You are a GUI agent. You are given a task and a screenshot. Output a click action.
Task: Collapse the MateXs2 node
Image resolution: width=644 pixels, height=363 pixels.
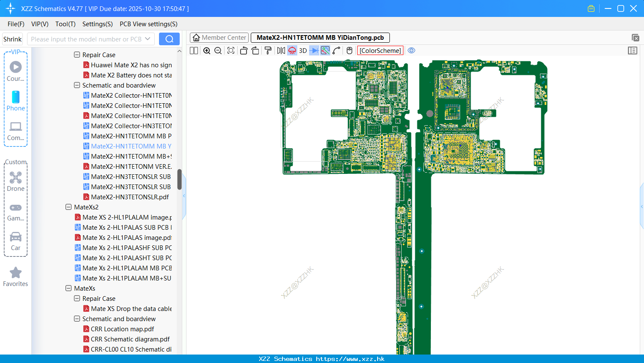[x=69, y=207]
